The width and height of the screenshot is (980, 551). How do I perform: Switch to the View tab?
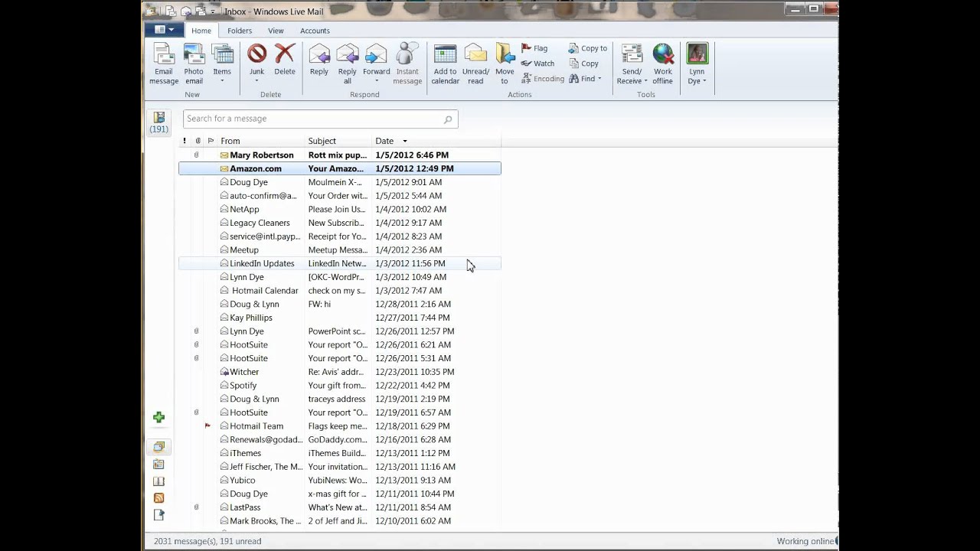pyautogui.click(x=276, y=31)
